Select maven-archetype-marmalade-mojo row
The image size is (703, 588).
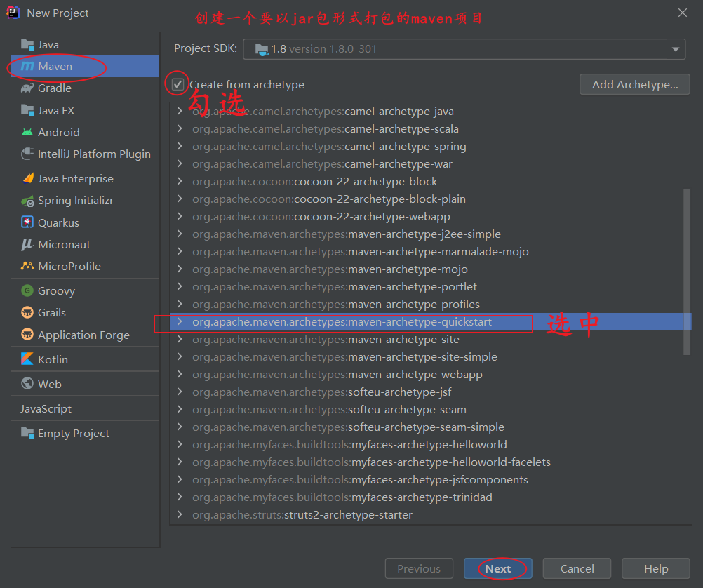[x=430, y=252]
